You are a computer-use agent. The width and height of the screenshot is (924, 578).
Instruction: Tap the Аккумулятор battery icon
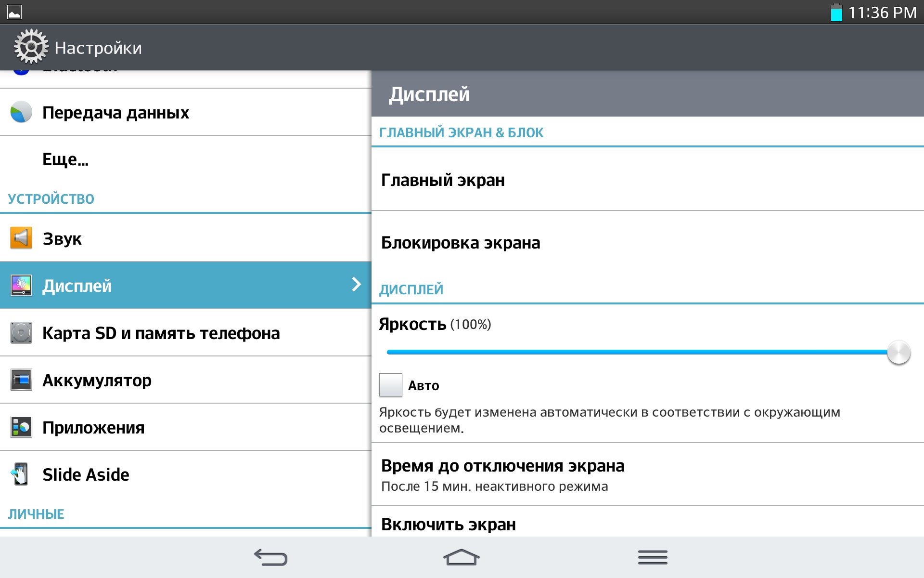tap(21, 380)
